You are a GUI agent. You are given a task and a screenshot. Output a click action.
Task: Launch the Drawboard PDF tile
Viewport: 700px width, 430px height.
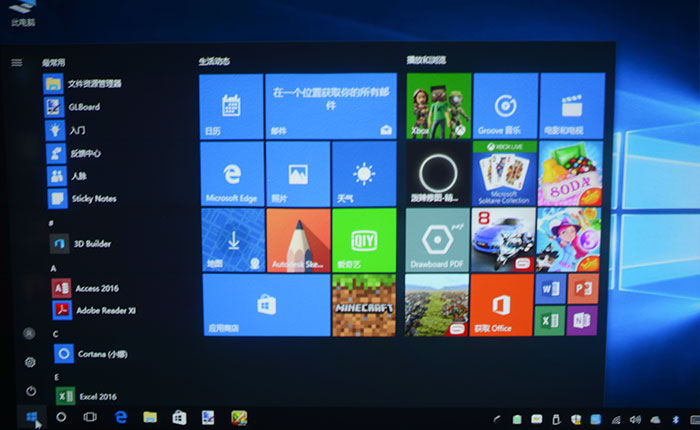[x=438, y=240]
